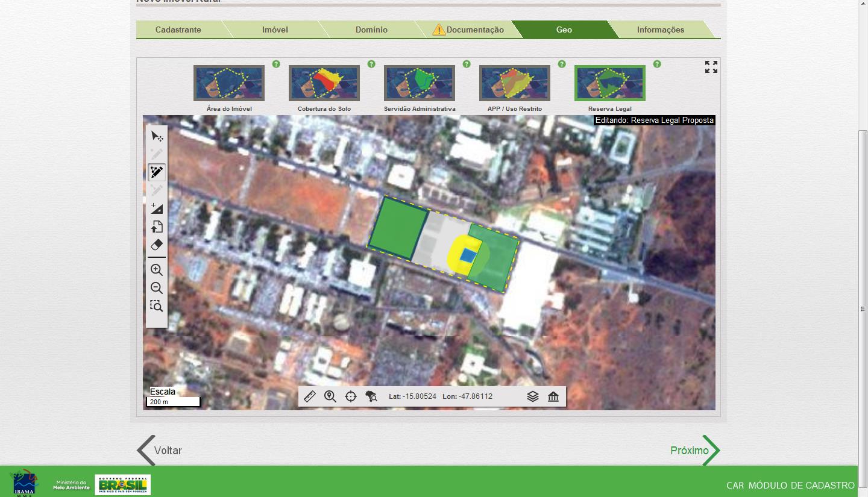
Task: Select the add vertex triangle tool
Action: pos(157,208)
